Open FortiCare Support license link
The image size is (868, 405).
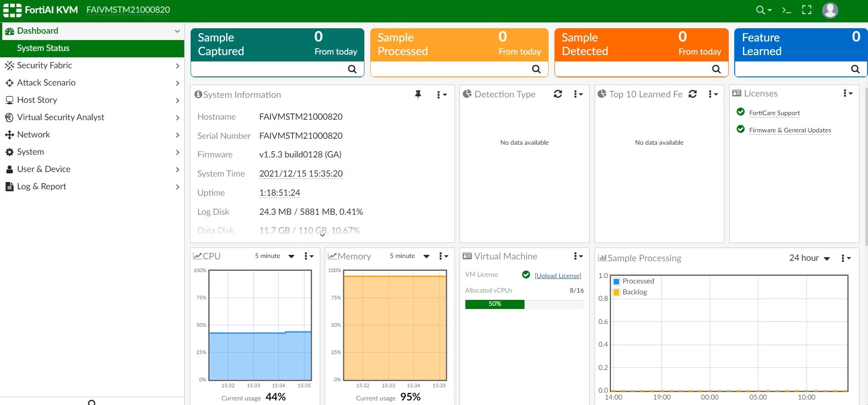[x=774, y=113]
